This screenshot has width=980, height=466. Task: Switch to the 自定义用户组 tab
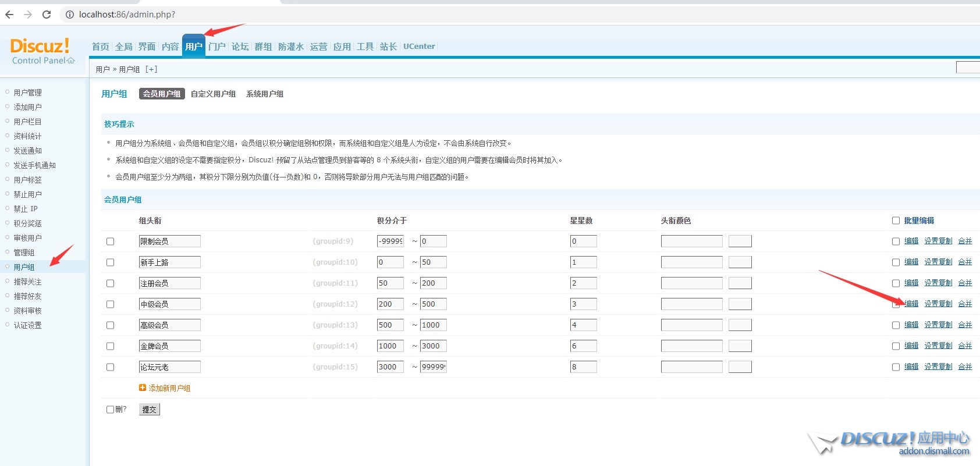[x=213, y=94]
